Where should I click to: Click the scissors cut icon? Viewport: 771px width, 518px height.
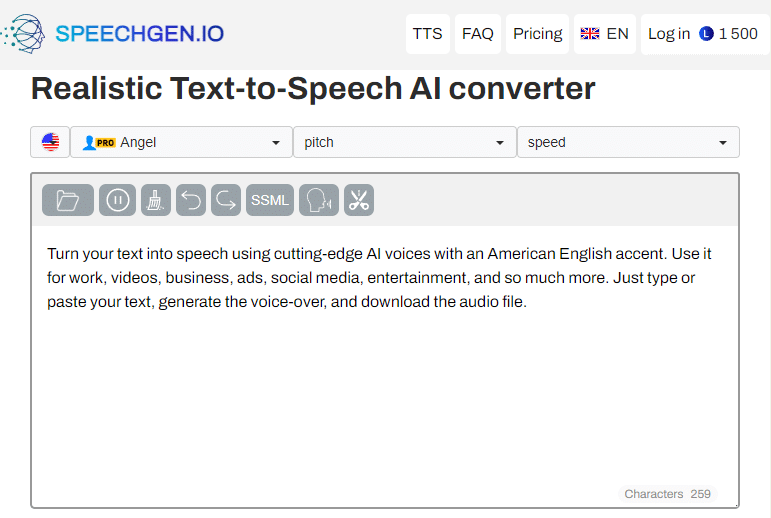359,201
